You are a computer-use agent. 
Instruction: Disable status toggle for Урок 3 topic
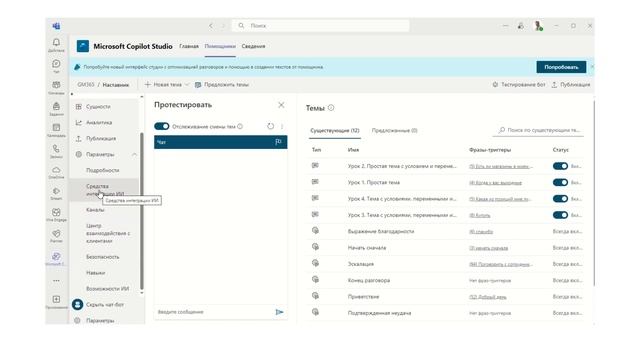(x=560, y=215)
